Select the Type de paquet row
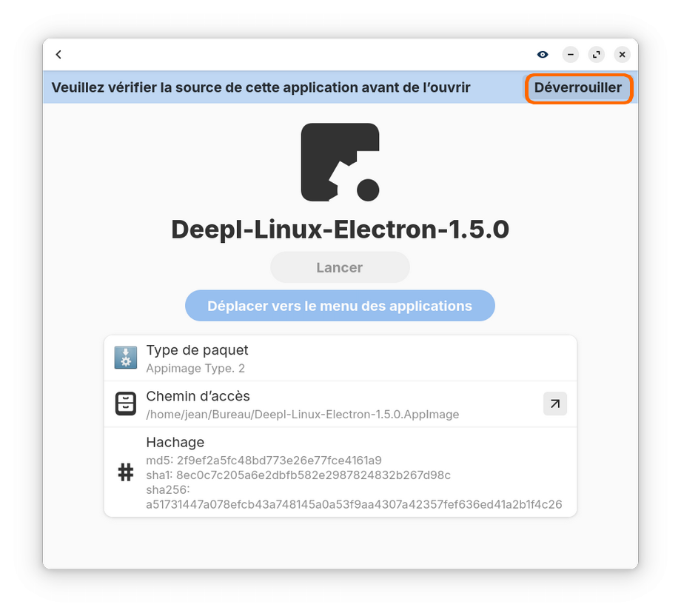This screenshot has width=681, height=616. point(340,358)
